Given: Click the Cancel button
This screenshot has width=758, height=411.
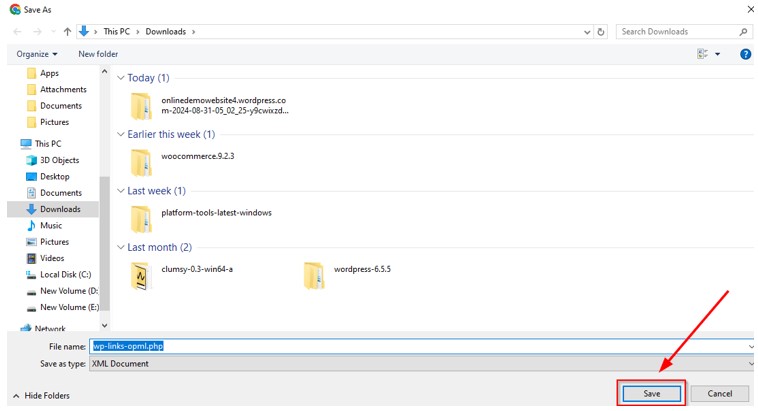Looking at the screenshot, I should pyautogui.click(x=719, y=394).
